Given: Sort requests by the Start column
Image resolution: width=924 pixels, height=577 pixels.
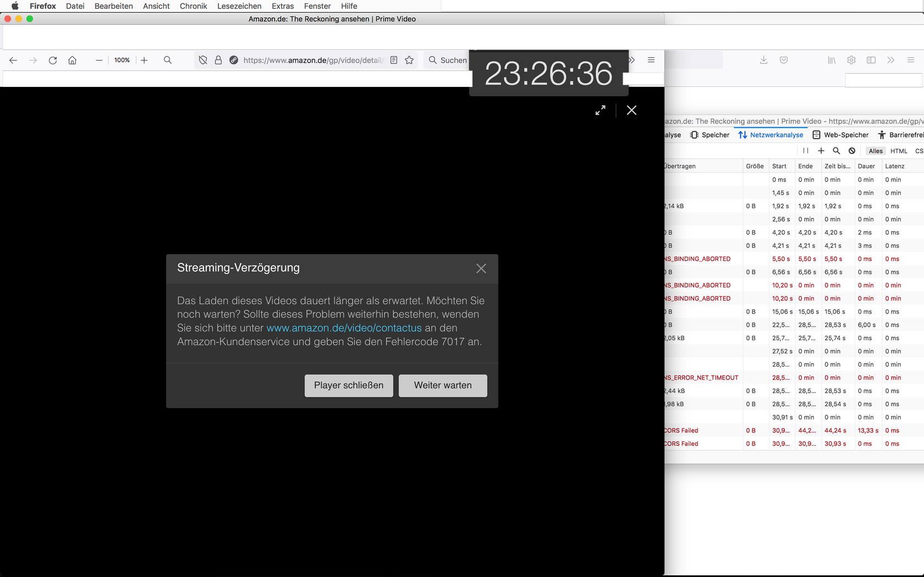Looking at the screenshot, I should (782, 166).
